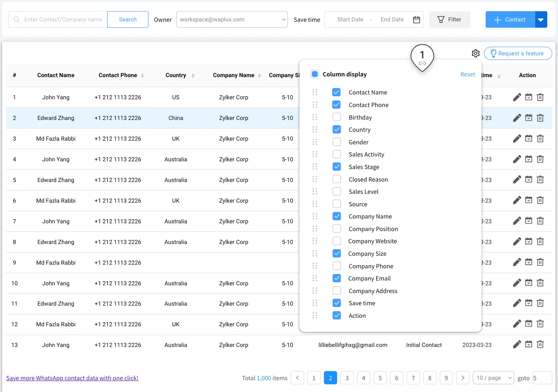Screen dimensions: 558x392
Task: Open schedule icon for row 6
Action: 529,200
